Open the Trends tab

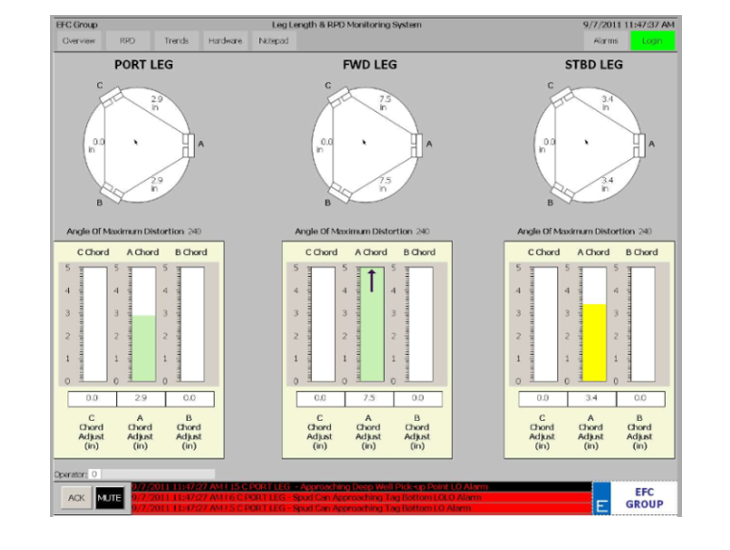tap(176, 41)
